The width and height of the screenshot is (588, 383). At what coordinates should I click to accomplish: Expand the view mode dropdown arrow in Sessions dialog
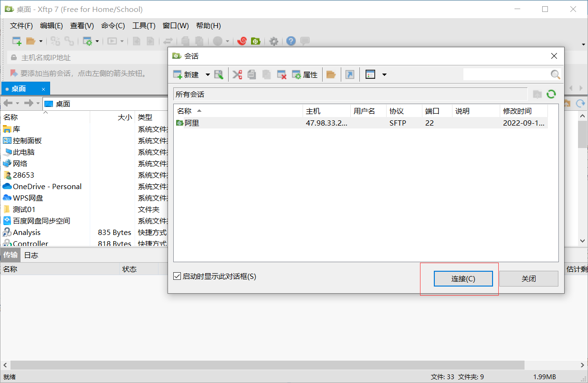384,74
